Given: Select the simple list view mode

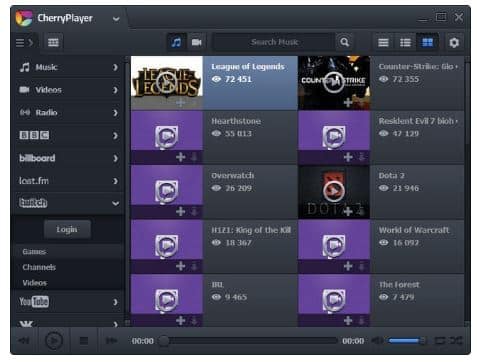Looking at the screenshot, I should (383, 42).
